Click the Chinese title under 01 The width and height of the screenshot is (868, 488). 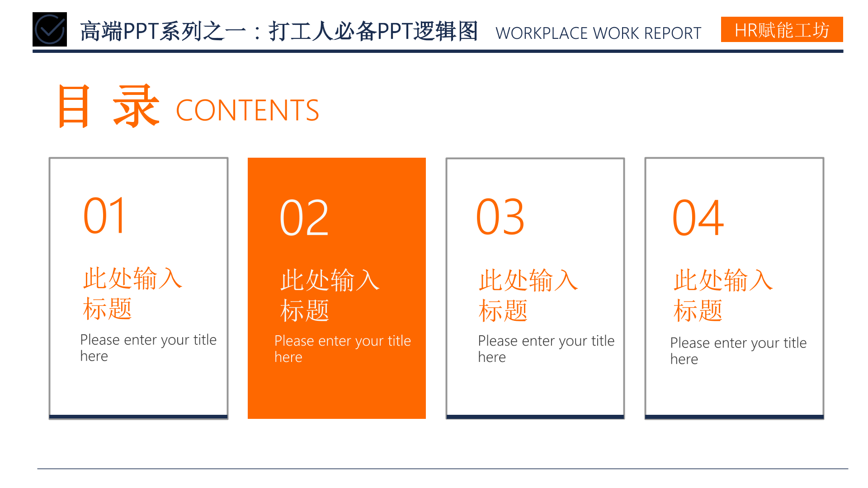point(132,293)
